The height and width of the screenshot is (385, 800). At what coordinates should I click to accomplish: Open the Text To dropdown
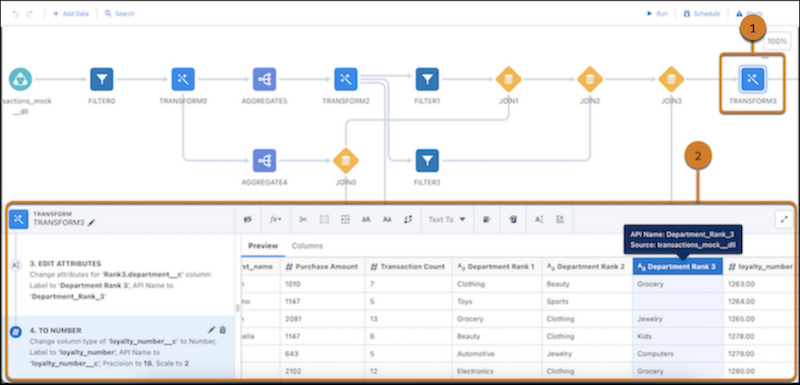point(447,219)
